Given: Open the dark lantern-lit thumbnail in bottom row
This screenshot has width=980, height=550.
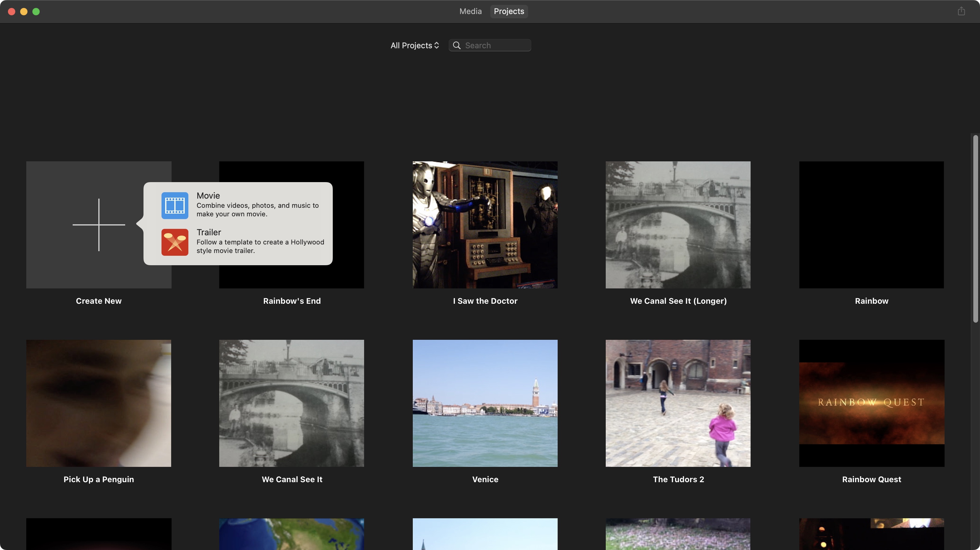Looking at the screenshot, I should [871, 534].
